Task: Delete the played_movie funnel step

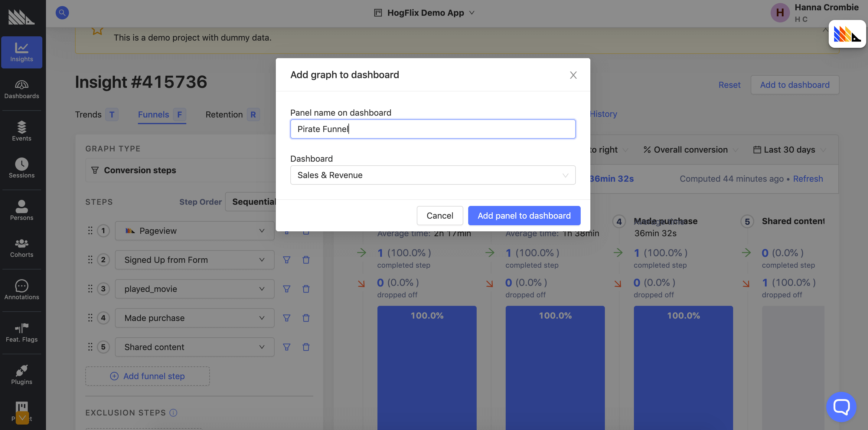Action: [306, 289]
